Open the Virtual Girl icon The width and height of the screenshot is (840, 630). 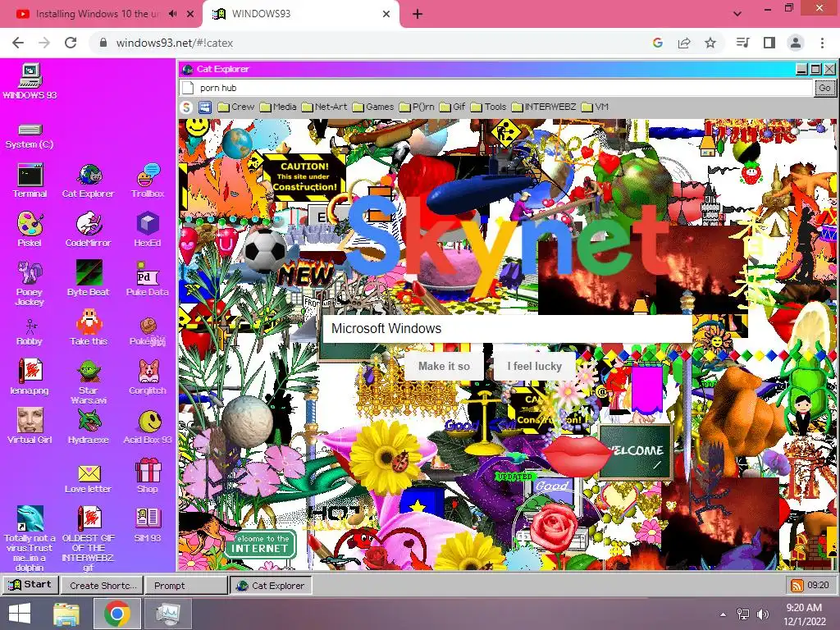(x=30, y=427)
